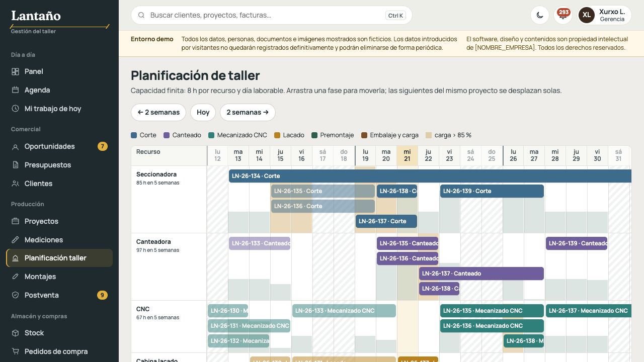The width and height of the screenshot is (644, 362).
Task: Click the Presupuestos document icon
Action: pyautogui.click(x=15, y=165)
